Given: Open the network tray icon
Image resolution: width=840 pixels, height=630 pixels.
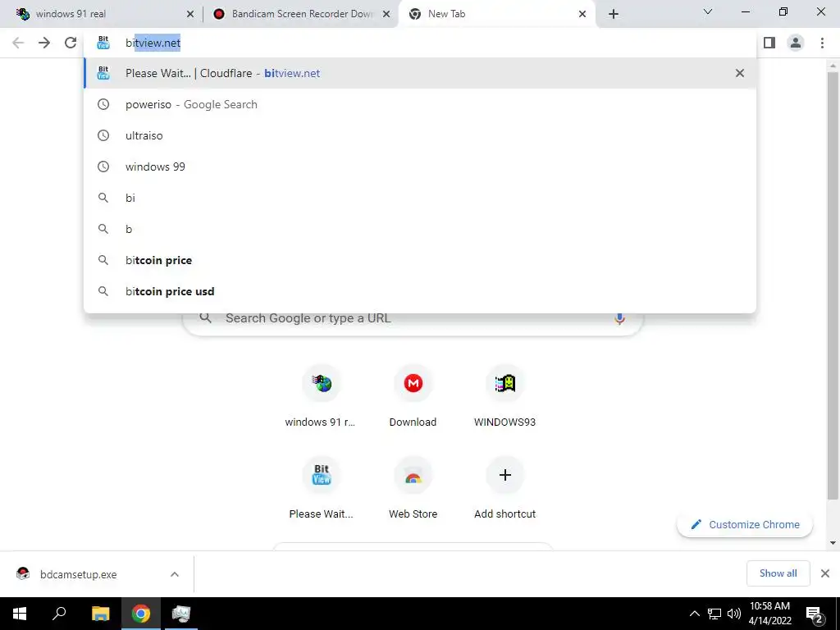Looking at the screenshot, I should click(x=714, y=614).
